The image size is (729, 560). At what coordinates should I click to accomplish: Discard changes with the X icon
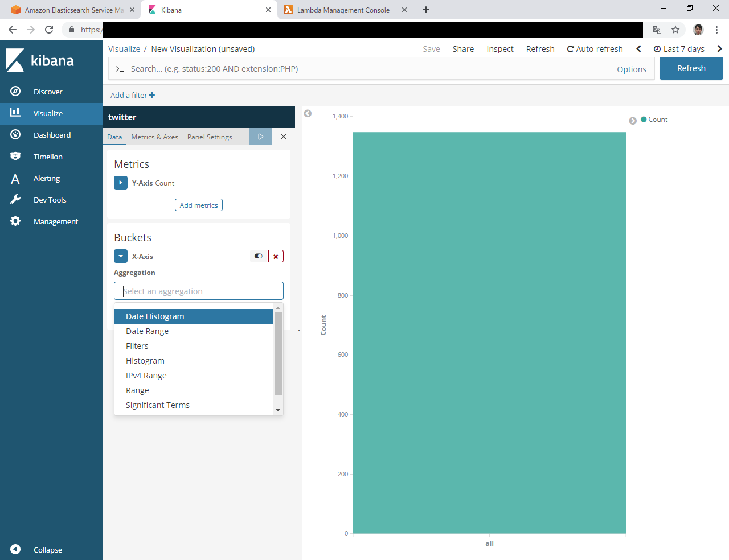coord(284,137)
